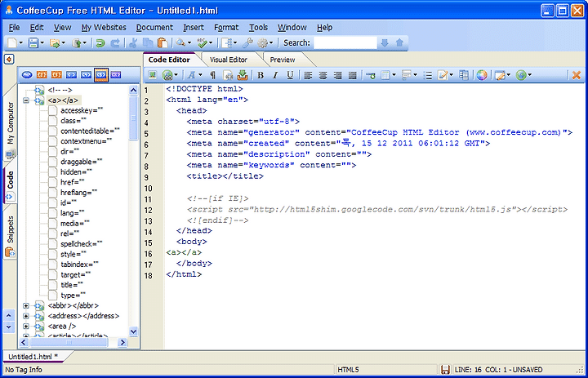Undo the last edit
Screen dimensions: 588x378
pos(100,43)
